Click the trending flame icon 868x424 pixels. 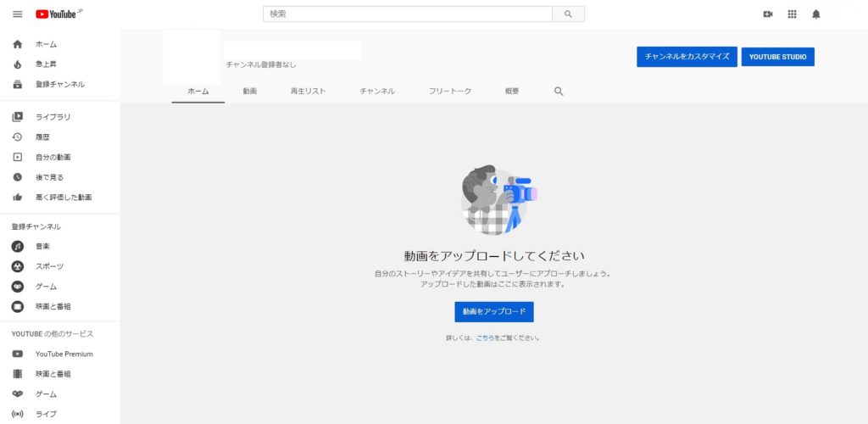click(18, 64)
